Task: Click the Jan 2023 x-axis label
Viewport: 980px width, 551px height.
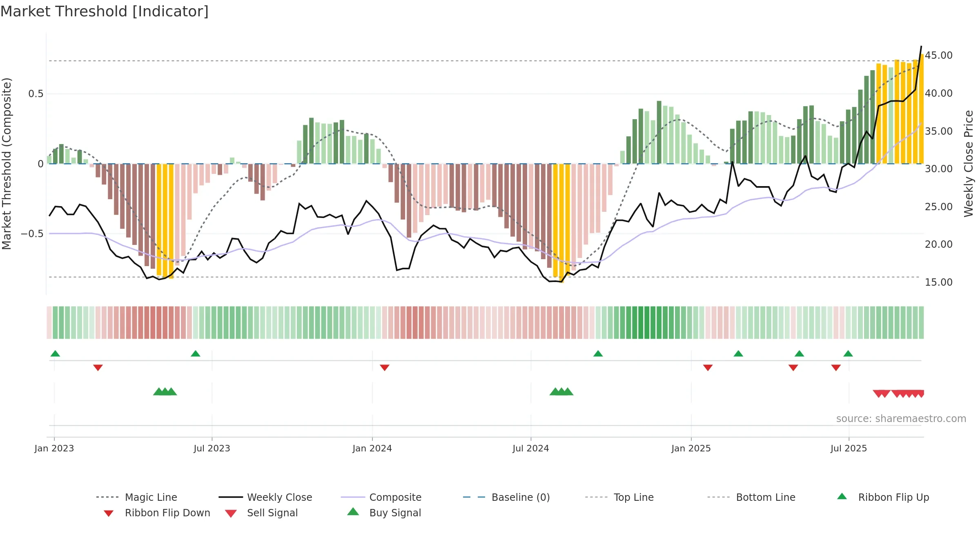Action: click(x=54, y=449)
